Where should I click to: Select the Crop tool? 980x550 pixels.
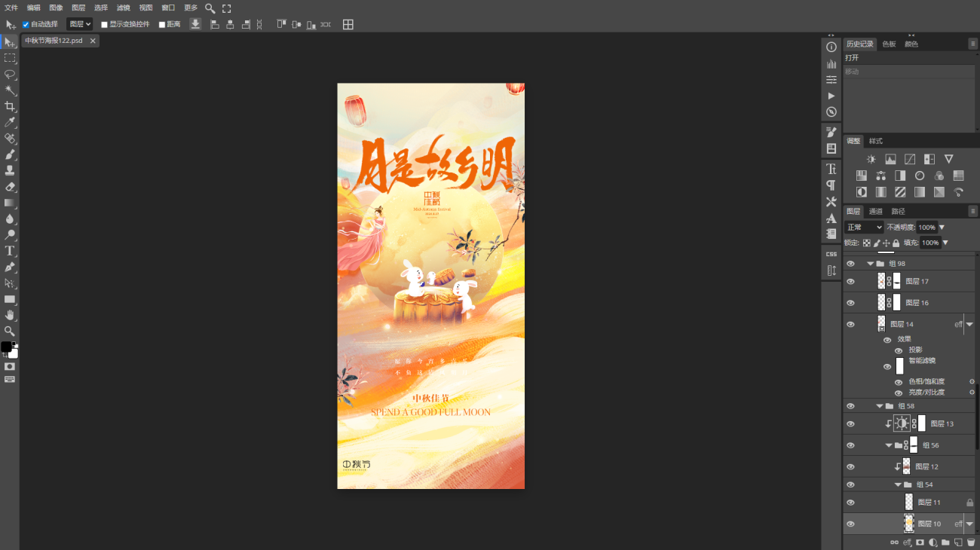10,106
